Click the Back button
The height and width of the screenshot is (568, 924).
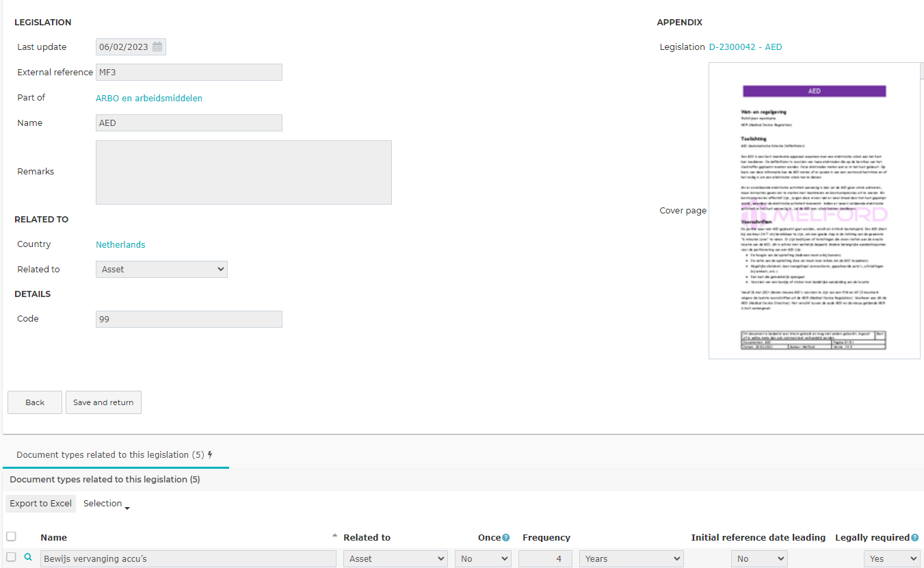(35, 402)
